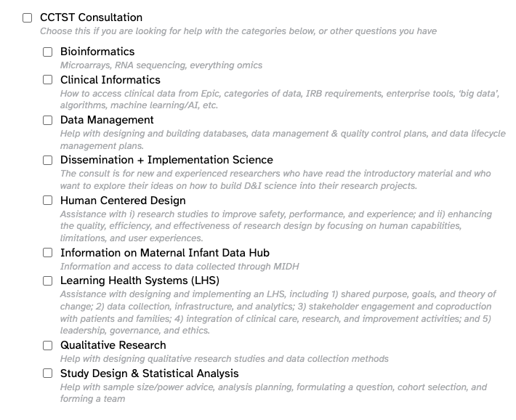
Task: Tick the Bioinformatics checkbox
Action: [48, 52]
